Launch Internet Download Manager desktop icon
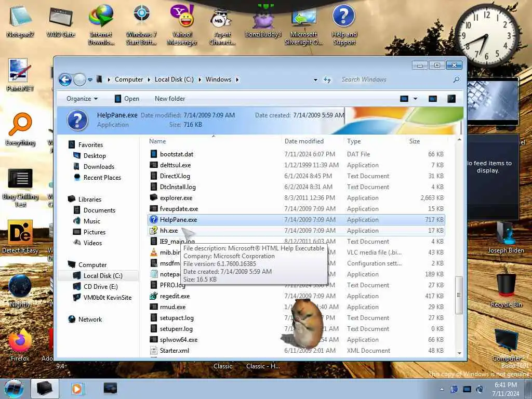This screenshot has height=399, width=532. pyautogui.click(x=101, y=25)
